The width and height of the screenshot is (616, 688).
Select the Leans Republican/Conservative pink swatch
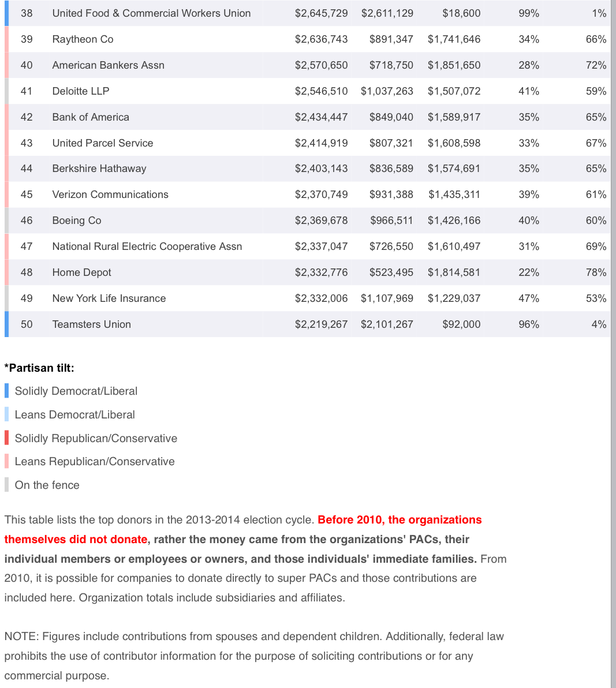tap(6, 461)
